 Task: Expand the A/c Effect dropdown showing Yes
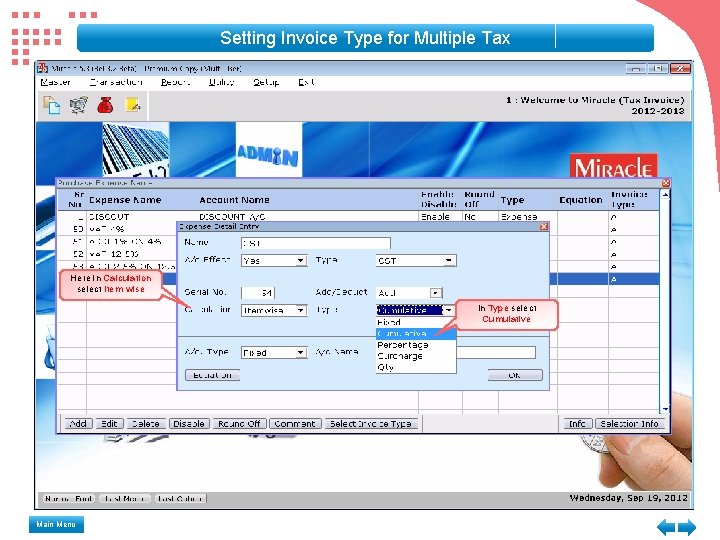click(300, 261)
